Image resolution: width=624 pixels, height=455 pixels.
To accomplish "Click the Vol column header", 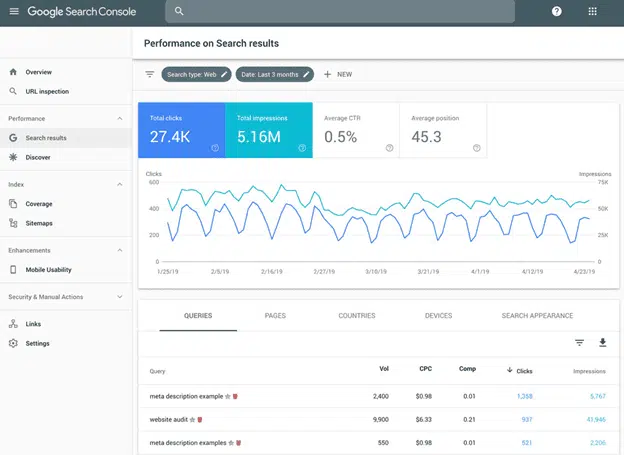I will pos(384,369).
